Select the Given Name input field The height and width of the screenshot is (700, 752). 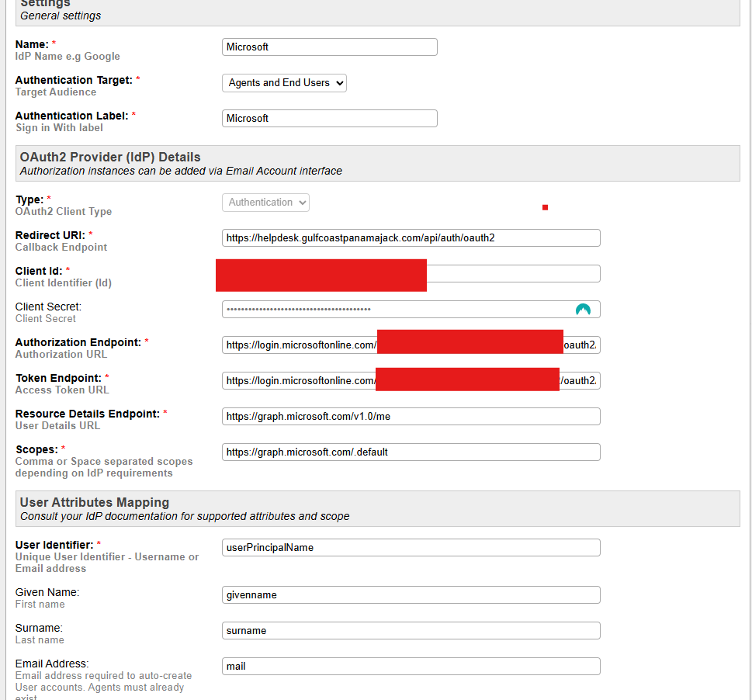411,595
